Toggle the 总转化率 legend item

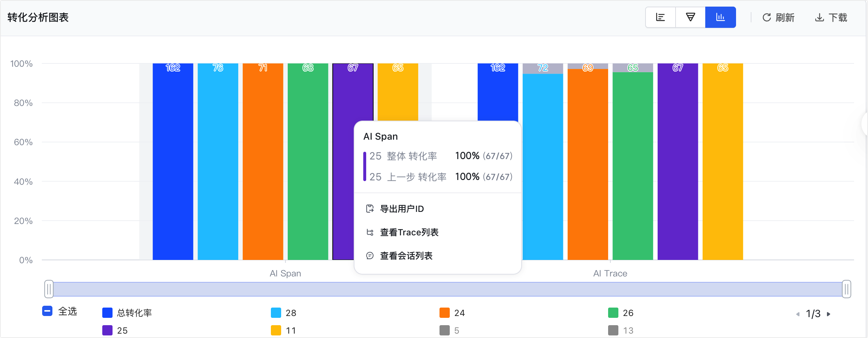coord(127,313)
